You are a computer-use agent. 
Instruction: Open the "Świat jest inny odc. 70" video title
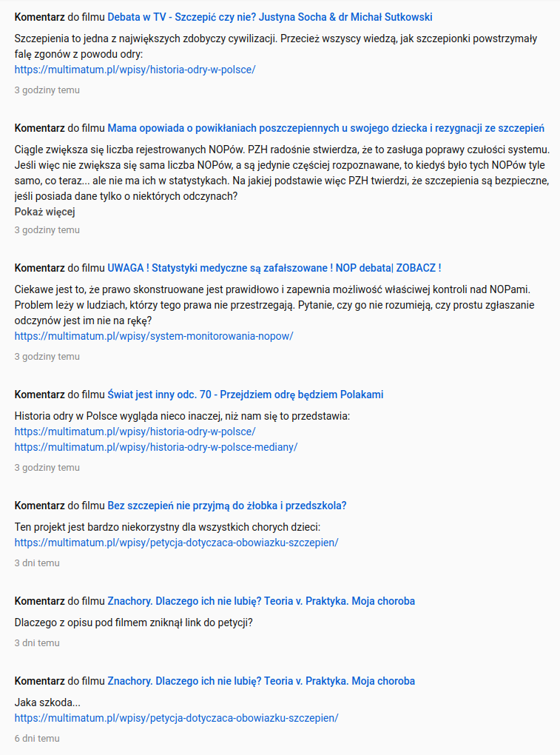(x=245, y=395)
